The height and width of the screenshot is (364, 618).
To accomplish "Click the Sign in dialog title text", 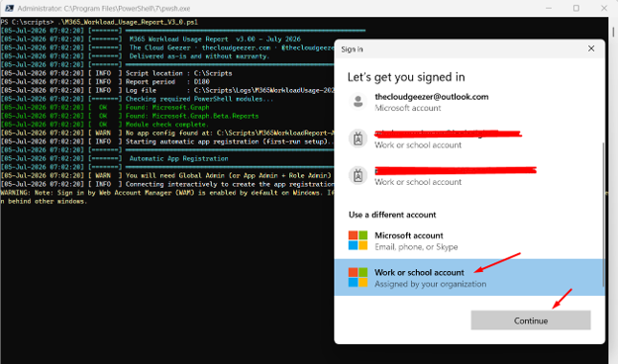I will pyautogui.click(x=352, y=49).
